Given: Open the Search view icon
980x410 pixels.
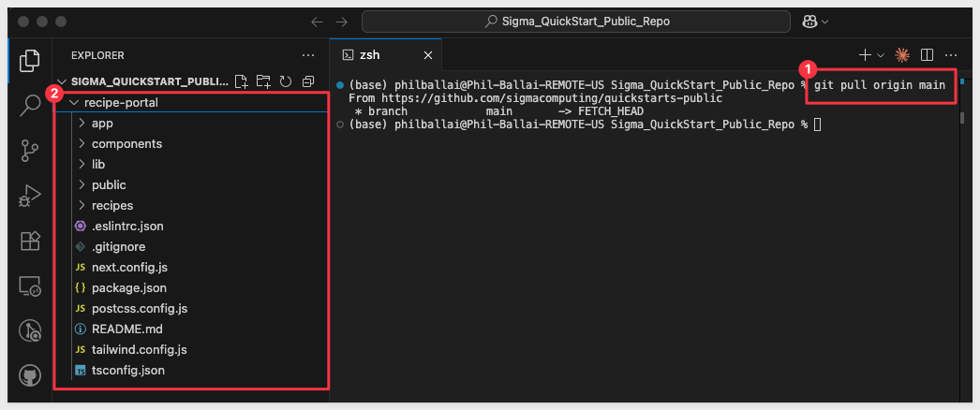Looking at the screenshot, I should point(29,106).
